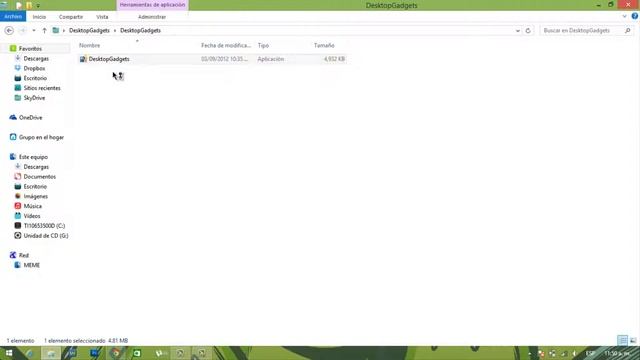Screen dimensions: 640x360
Task: Open the MEME network computer
Action: point(31,265)
